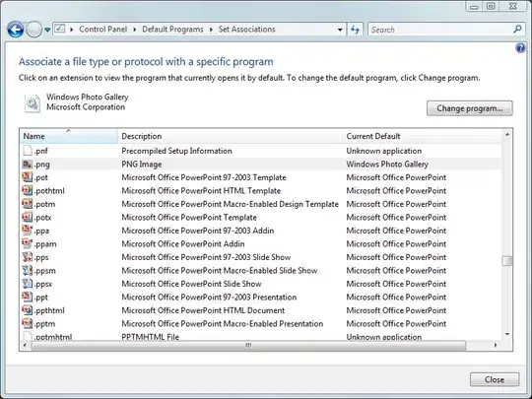This screenshot has width=532, height=399.
Task: Click 'Microsoft Office PowerPoint 97-2003 Slide Show'
Action: click(x=206, y=257)
